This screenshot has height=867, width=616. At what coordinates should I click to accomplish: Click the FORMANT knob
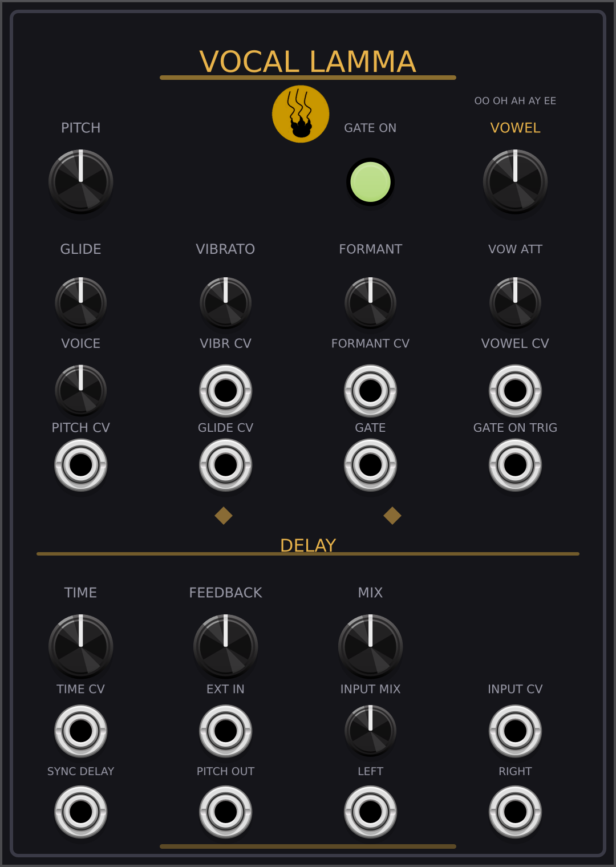pyautogui.click(x=371, y=303)
